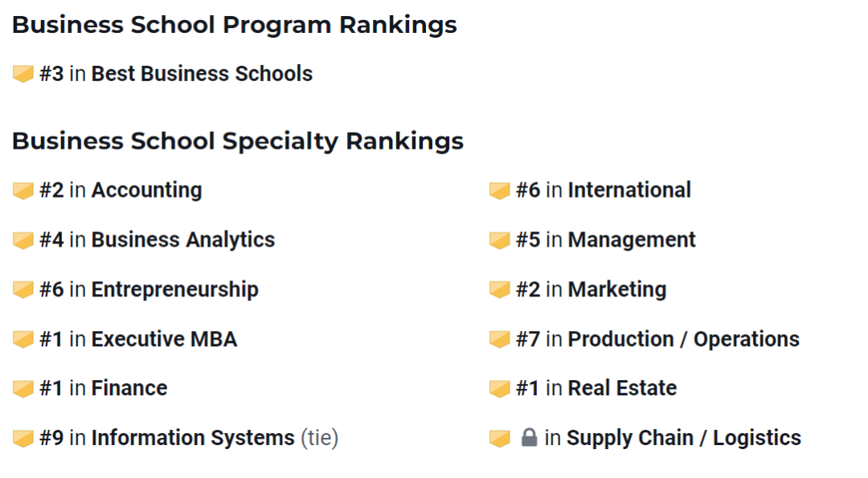Click the badge icon beside Executive MBA ranking
This screenshot has height=478, width=868.
[23, 339]
